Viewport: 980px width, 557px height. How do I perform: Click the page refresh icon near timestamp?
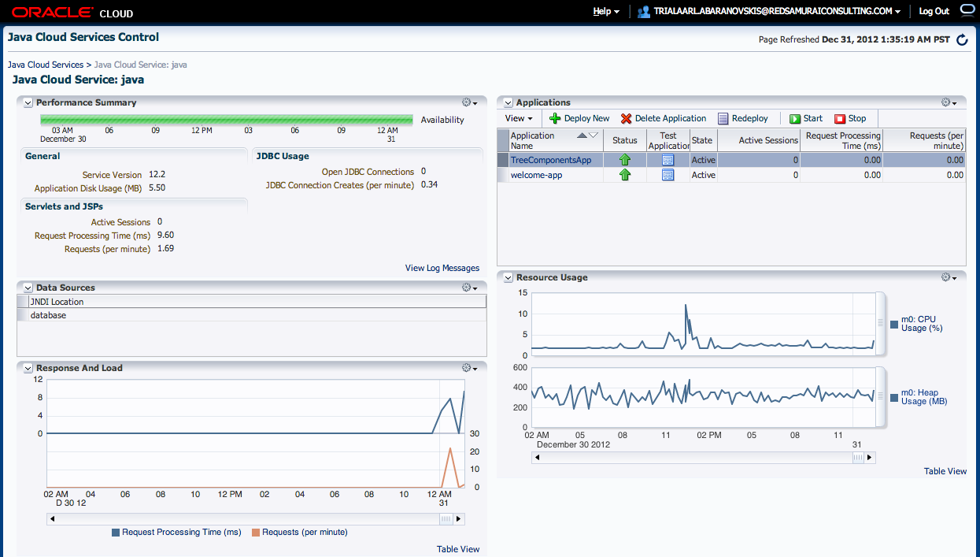point(962,39)
